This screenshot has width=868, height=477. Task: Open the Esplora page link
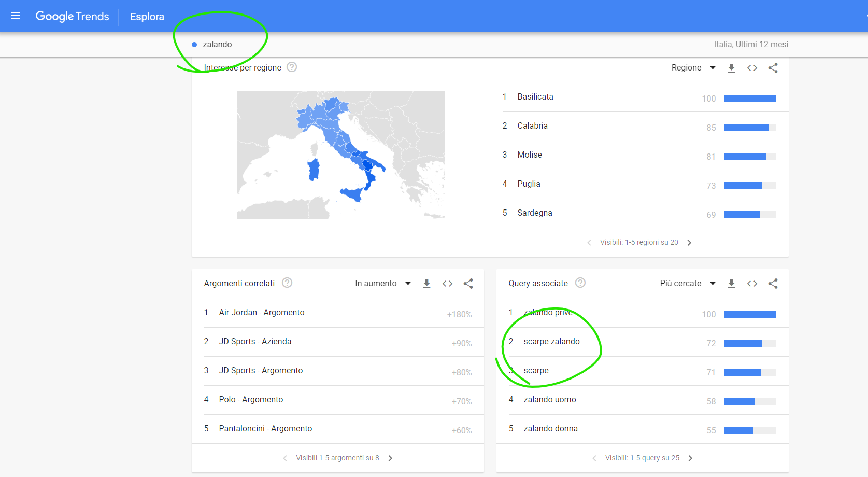click(x=147, y=17)
